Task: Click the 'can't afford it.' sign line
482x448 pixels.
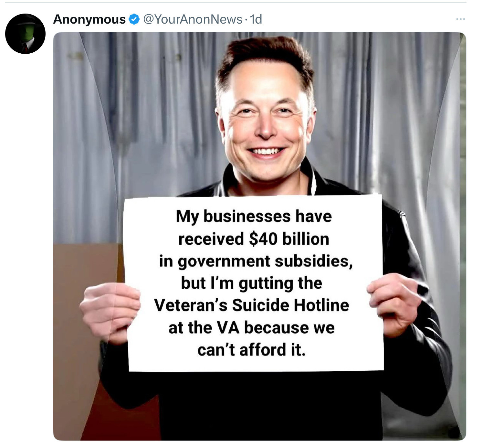Action: click(x=252, y=350)
